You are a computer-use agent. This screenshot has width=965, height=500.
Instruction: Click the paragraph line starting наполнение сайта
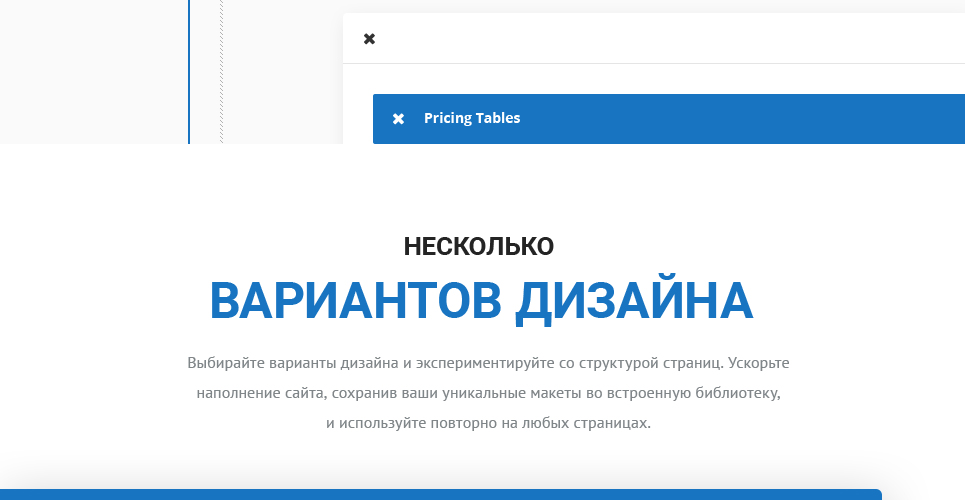[488, 393]
